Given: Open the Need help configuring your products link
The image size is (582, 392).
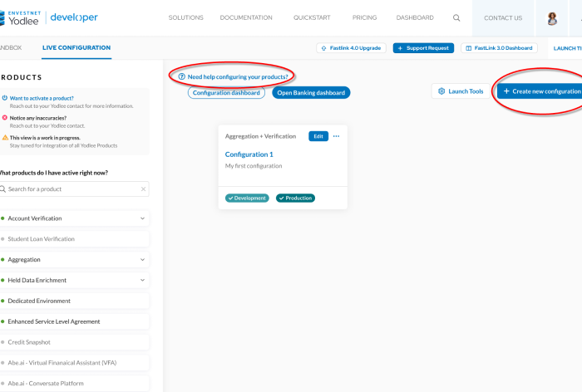Looking at the screenshot, I should pyautogui.click(x=238, y=76).
